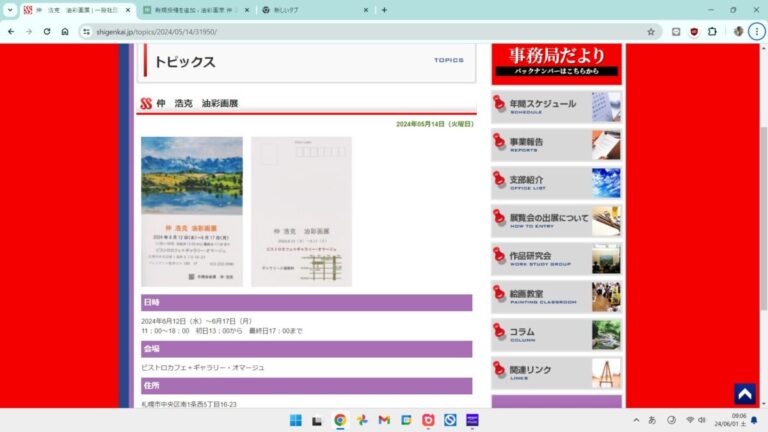Switch to the third browser tab
This screenshot has width=768, height=432.
pyautogui.click(x=313, y=10)
